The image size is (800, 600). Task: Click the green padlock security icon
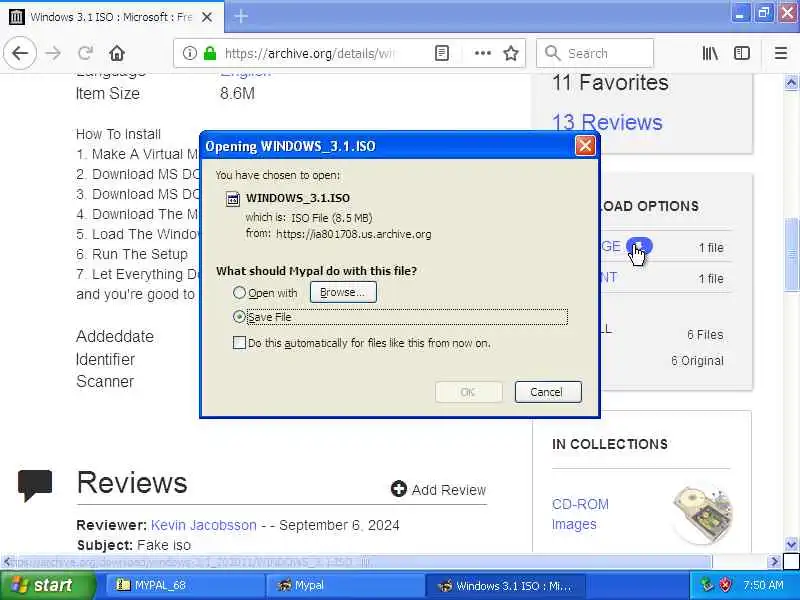click(x=210, y=53)
